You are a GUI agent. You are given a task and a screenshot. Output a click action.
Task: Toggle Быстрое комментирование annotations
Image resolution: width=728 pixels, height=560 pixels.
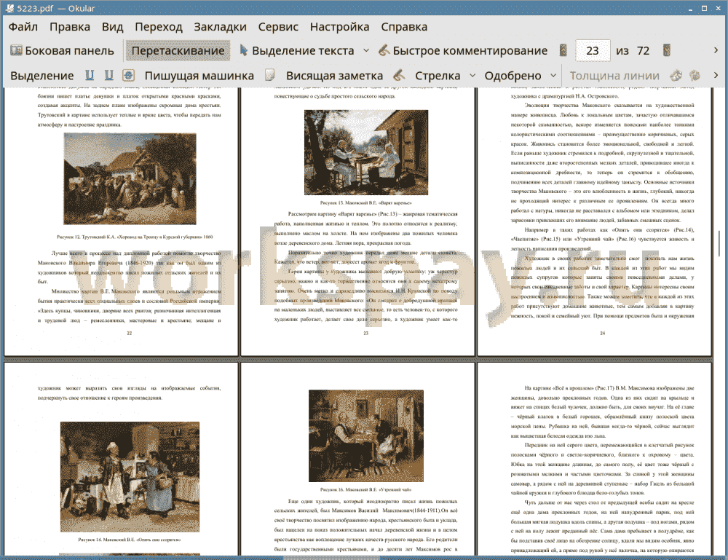[x=463, y=51]
